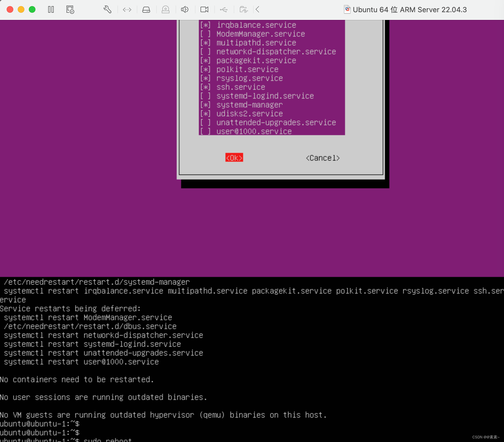
Task: Click text 'Service restarts being deferred:'
Action: [70, 309]
